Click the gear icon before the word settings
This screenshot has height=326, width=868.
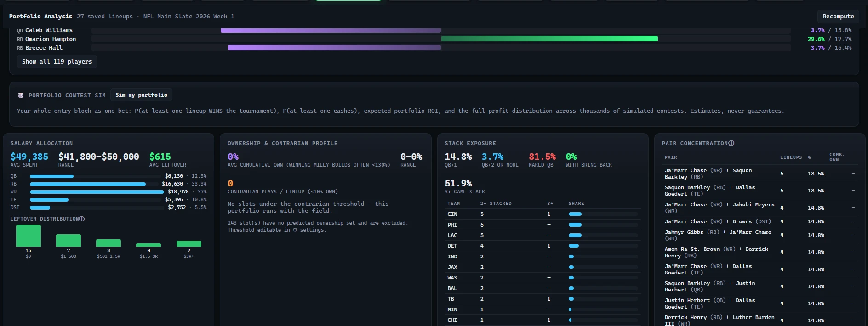[x=295, y=230]
